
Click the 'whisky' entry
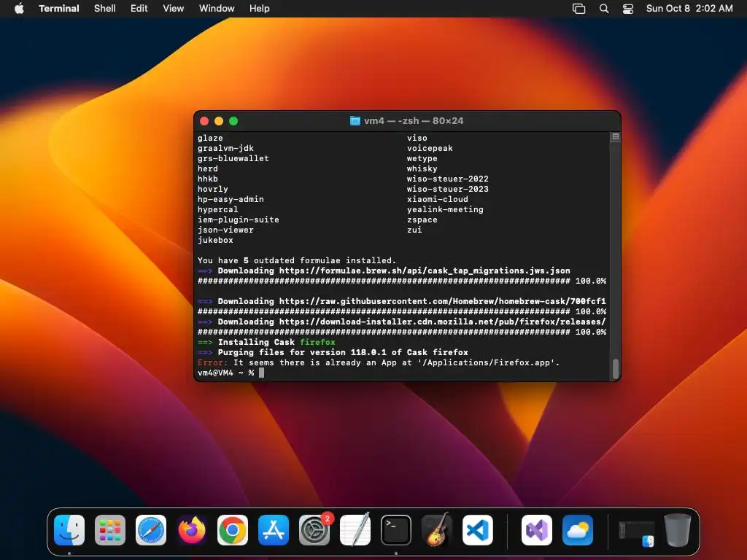click(422, 169)
